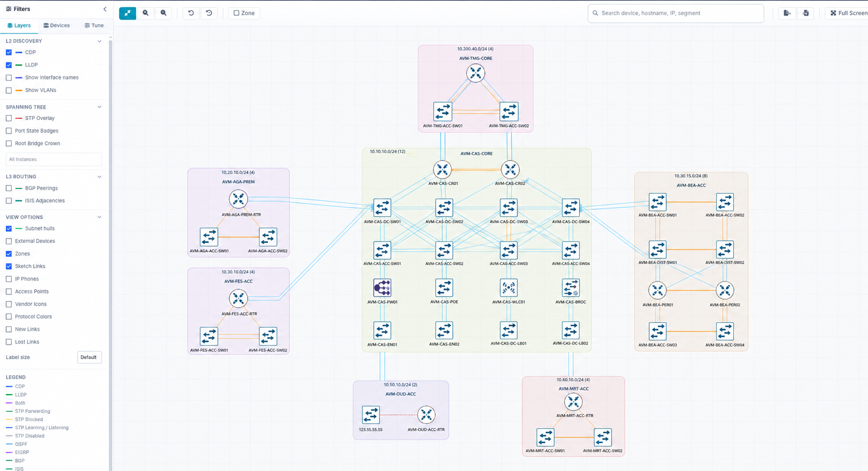Uncheck the CDP checkbox
The height and width of the screenshot is (471, 868).
9,53
